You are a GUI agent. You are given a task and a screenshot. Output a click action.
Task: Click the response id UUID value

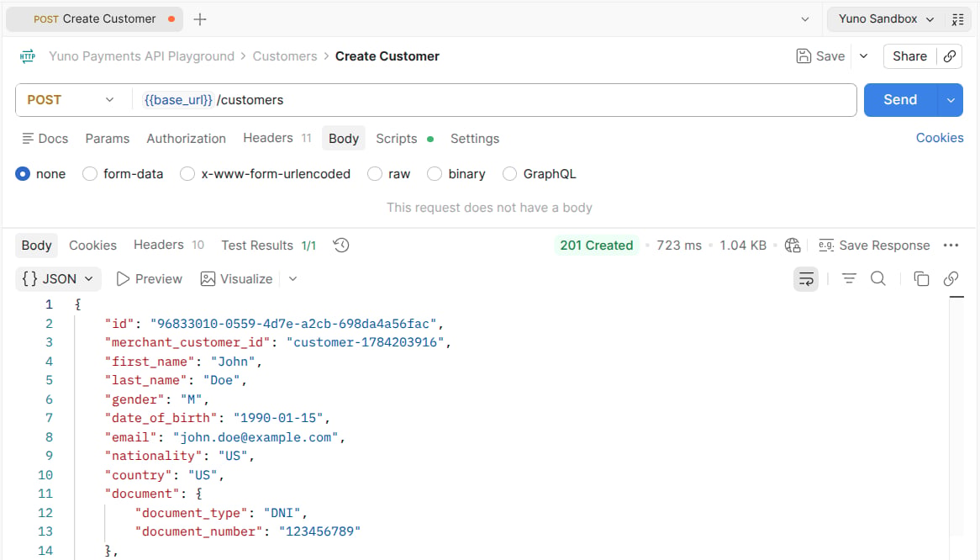tap(293, 324)
